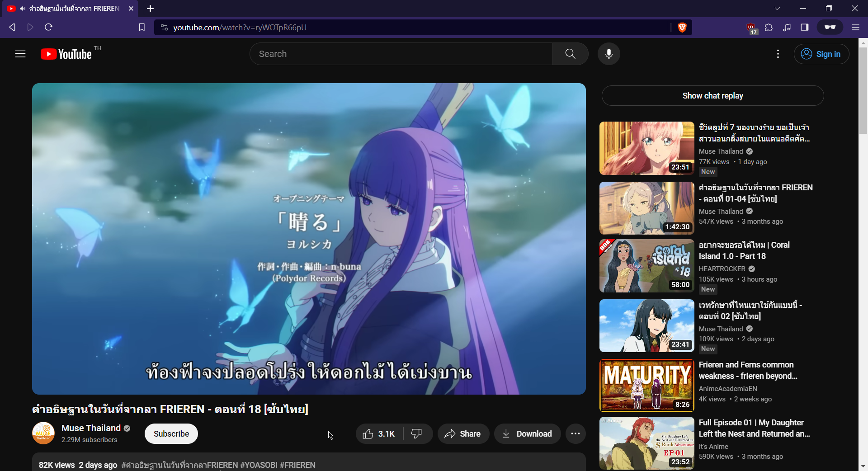Click the Muse Thailand verified badge
Viewport: 868px width, 471px height.
point(127,428)
